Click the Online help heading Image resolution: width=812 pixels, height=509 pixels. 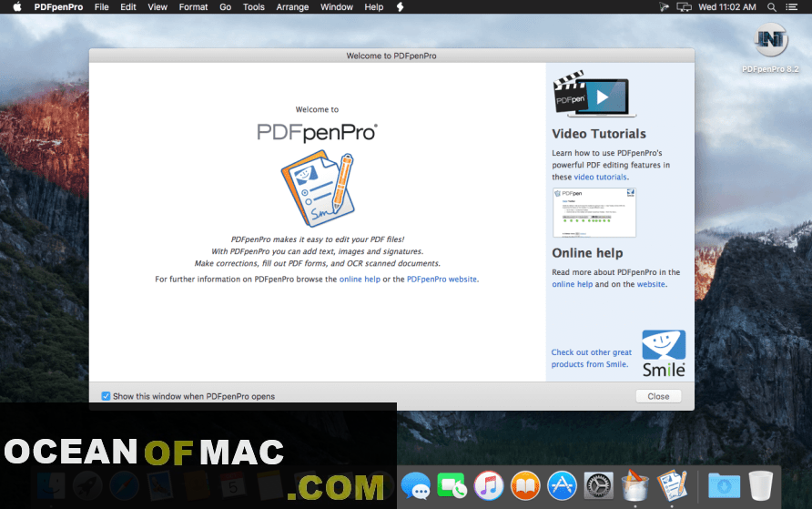tap(587, 253)
